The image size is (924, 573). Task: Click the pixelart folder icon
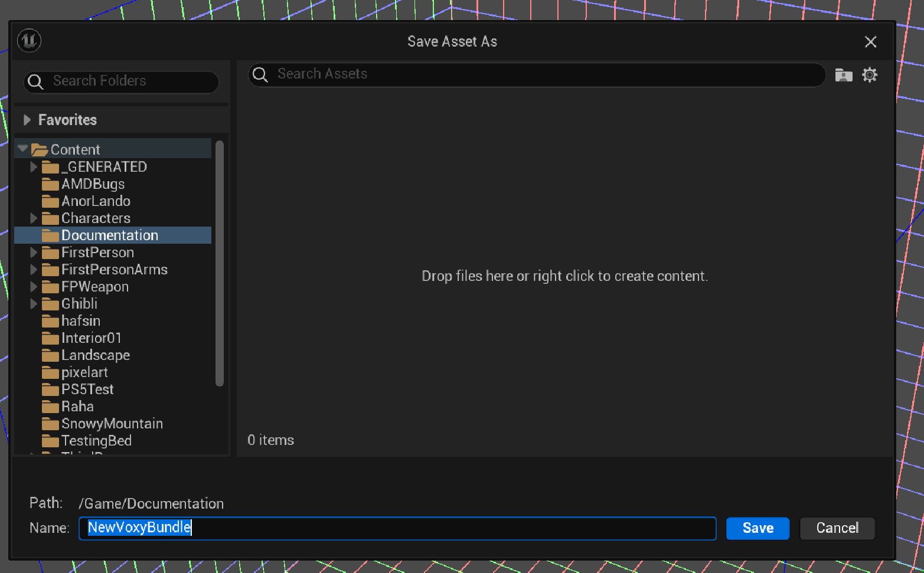[50, 372]
